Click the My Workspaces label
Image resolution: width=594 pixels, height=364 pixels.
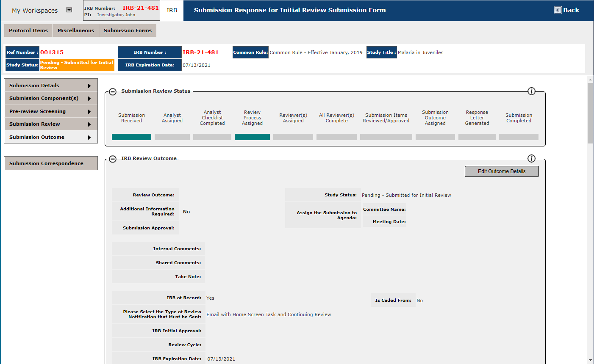(x=35, y=11)
